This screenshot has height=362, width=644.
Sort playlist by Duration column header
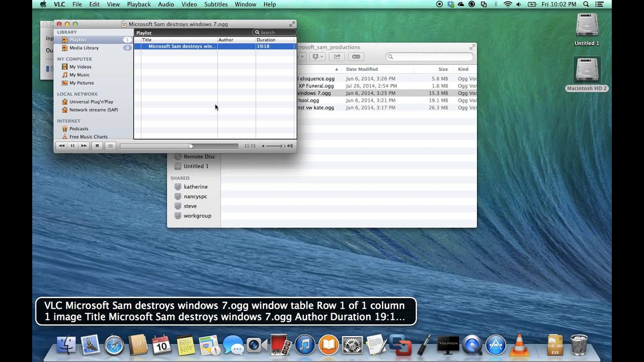tap(275, 40)
